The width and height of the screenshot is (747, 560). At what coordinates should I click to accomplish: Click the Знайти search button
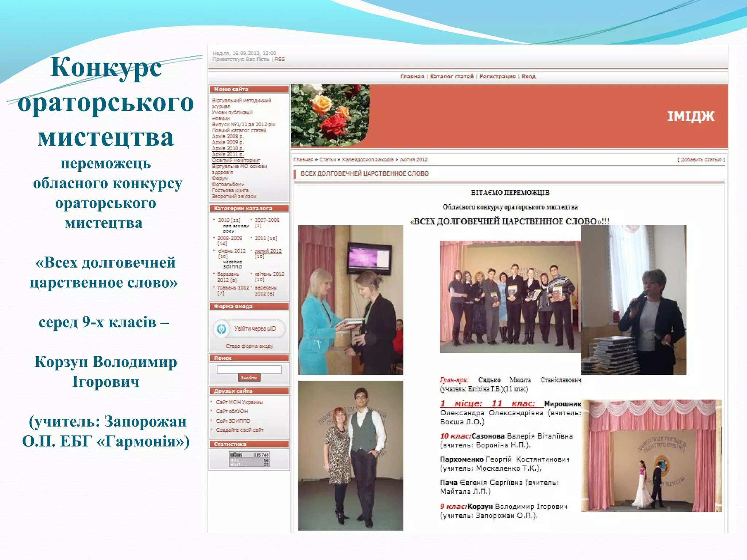tap(249, 378)
